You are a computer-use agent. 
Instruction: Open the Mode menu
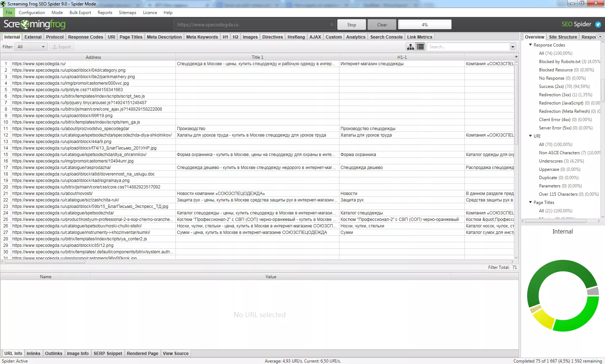pos(57,13)
